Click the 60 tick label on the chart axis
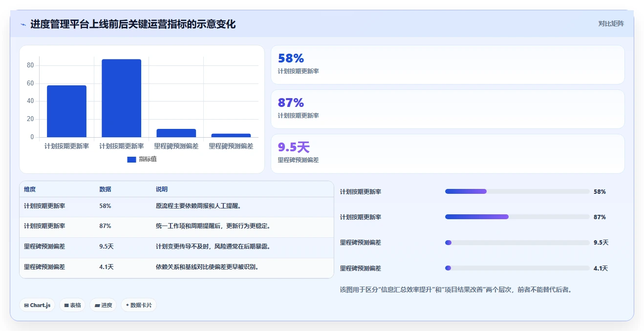The height and width of the screenshot is (331, 644). point(30,83)
